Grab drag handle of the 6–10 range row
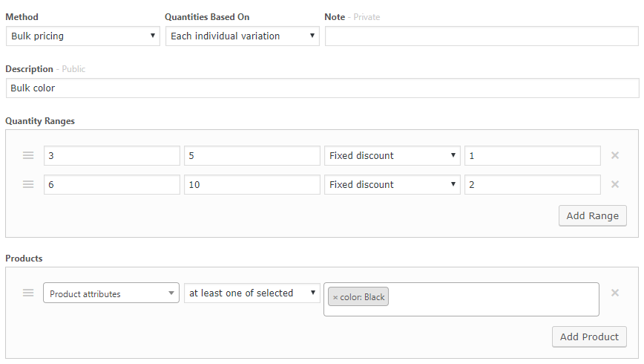644x364 pixels. pos(28,184)
